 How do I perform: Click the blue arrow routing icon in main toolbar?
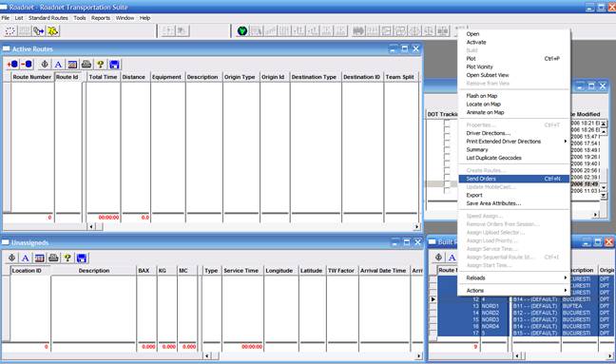(38, 30)
